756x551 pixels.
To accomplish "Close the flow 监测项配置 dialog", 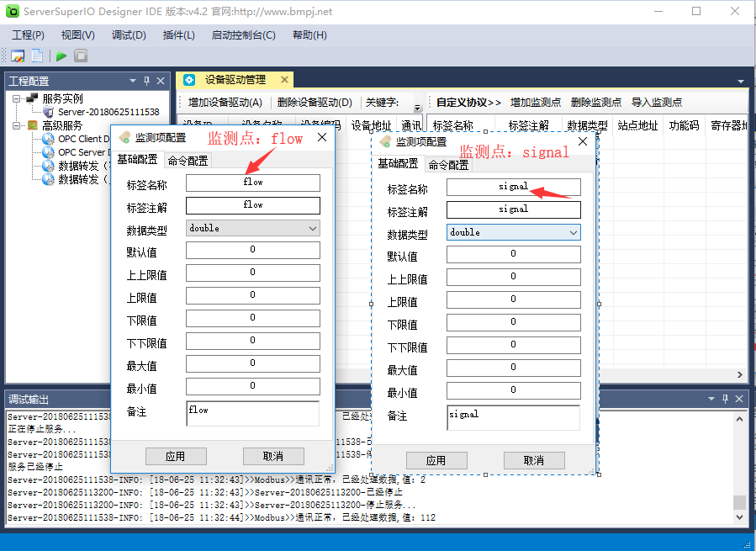I will click(x=322, y=137).
